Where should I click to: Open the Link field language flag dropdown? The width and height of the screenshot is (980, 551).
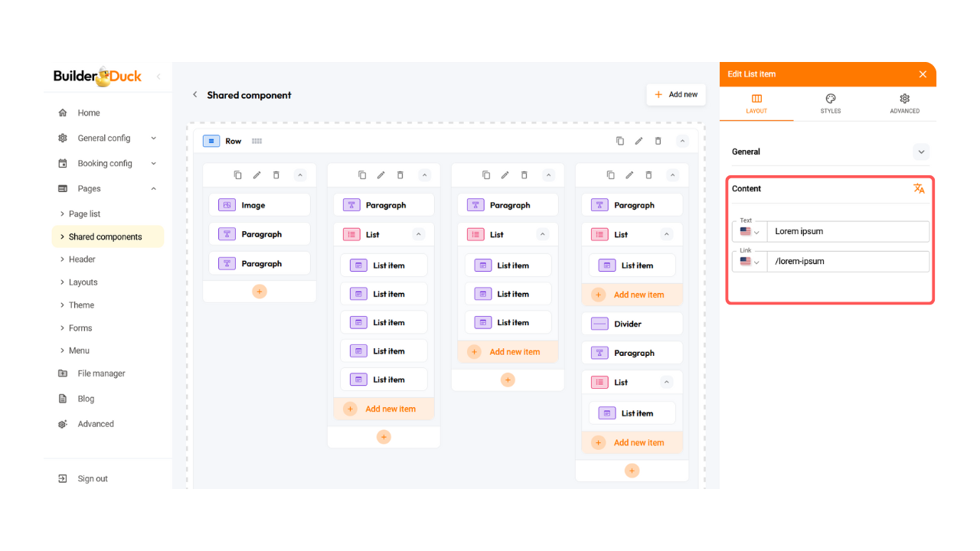[x=750, y=261]
